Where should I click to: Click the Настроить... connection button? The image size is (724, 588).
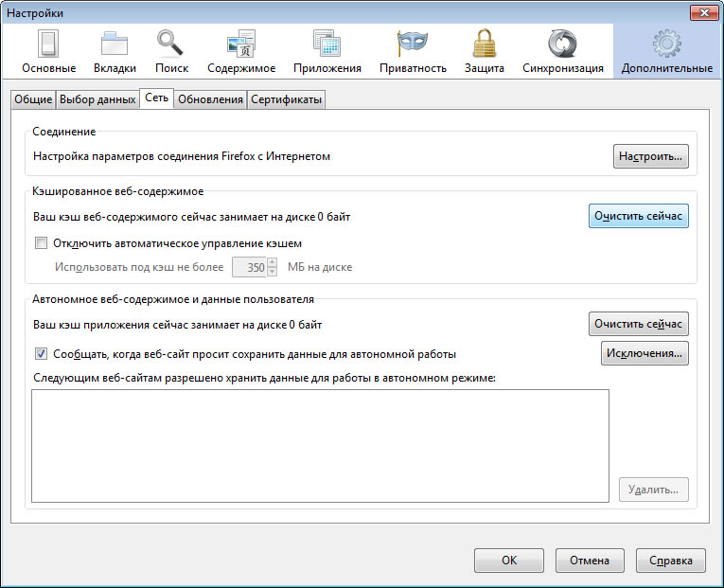pos(650,156)
